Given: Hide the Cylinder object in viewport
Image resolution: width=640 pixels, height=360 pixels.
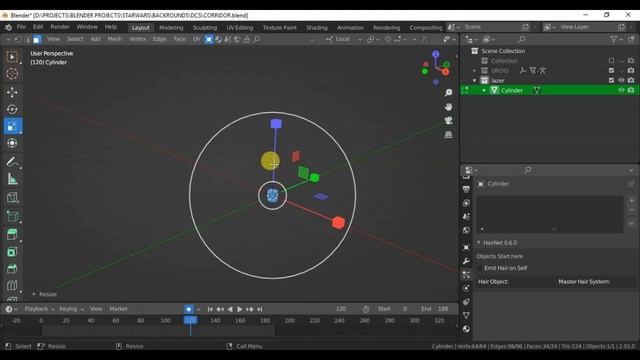Looking at the screenshot, I should tap(621, 90).
